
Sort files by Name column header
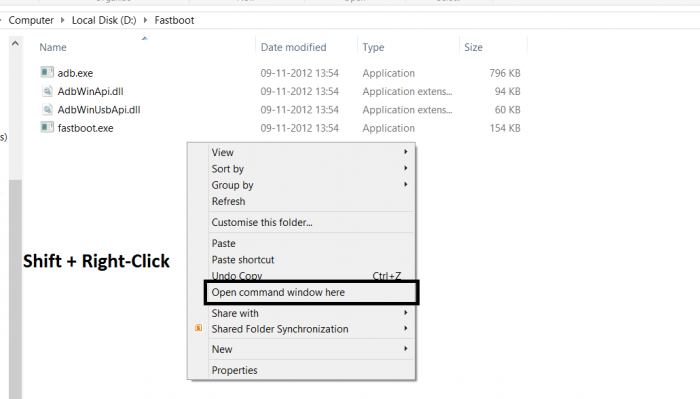[x=53, y=47]
